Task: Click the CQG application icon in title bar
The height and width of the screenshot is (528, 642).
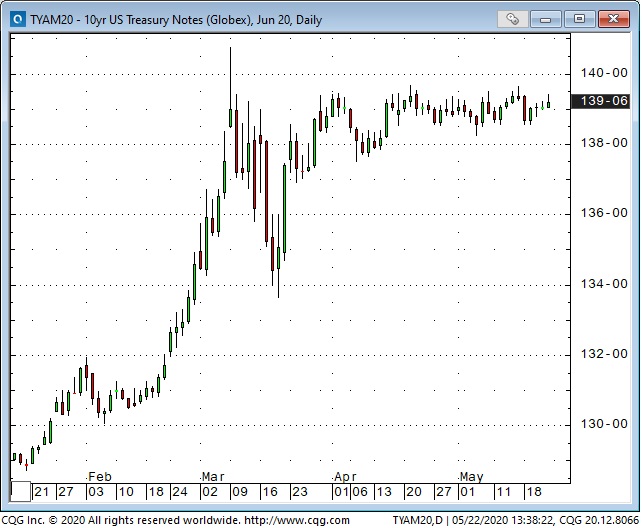Action: (18, 19)
